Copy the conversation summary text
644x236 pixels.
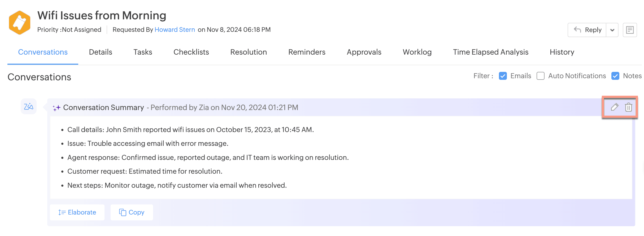pyautogui.click(x=132, y=212)
